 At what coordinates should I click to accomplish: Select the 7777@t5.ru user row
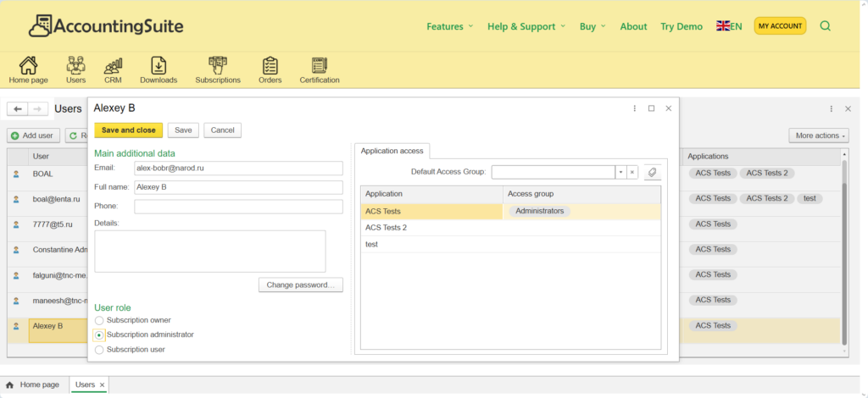[47, 229]
